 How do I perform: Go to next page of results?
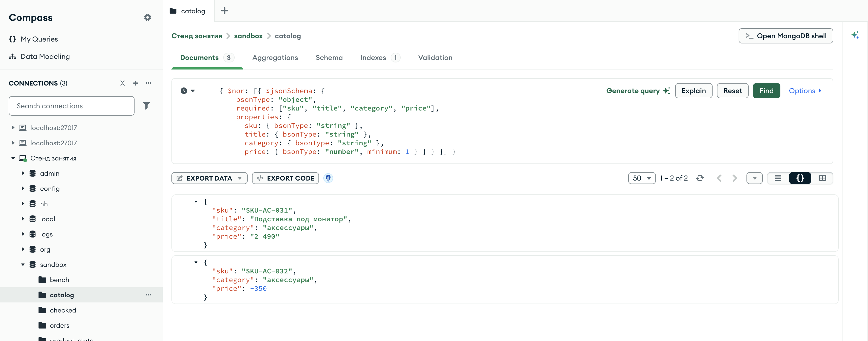click(x=735, y=178)
